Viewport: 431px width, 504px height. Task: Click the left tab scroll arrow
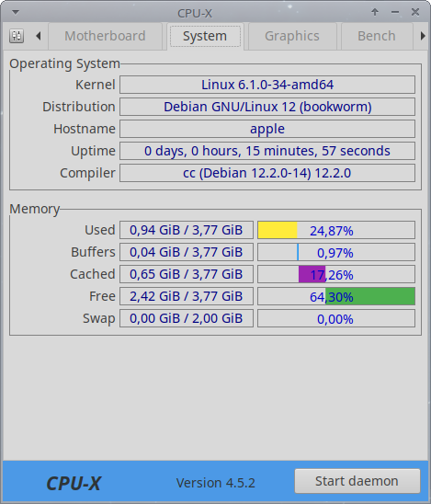(x=39, y=36)
